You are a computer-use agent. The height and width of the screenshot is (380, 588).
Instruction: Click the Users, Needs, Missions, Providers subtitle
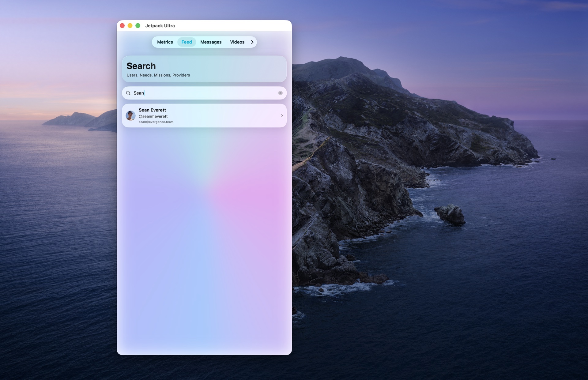click(158, 75)
